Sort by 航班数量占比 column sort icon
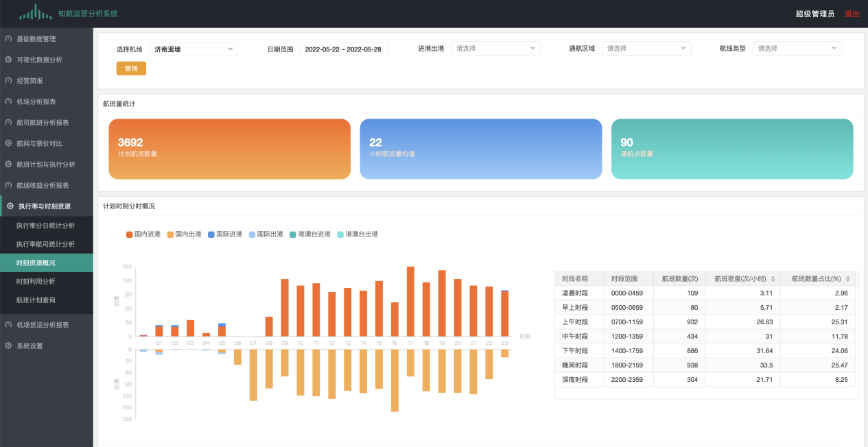The height and width of the screenshot is (447, 868). 848,279
